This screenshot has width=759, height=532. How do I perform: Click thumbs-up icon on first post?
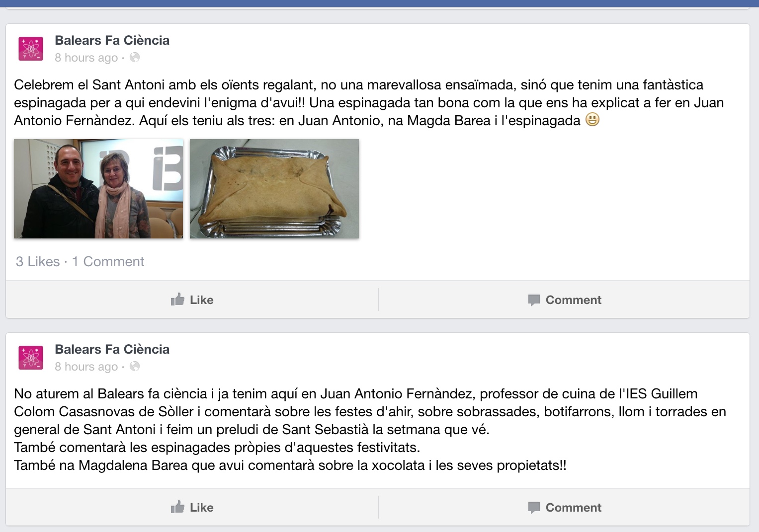(x=177, y=299)
